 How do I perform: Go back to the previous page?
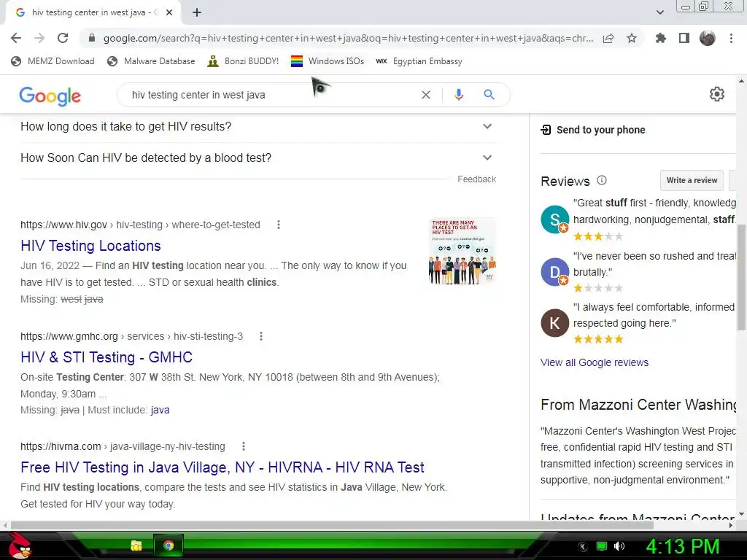[16, 38]
